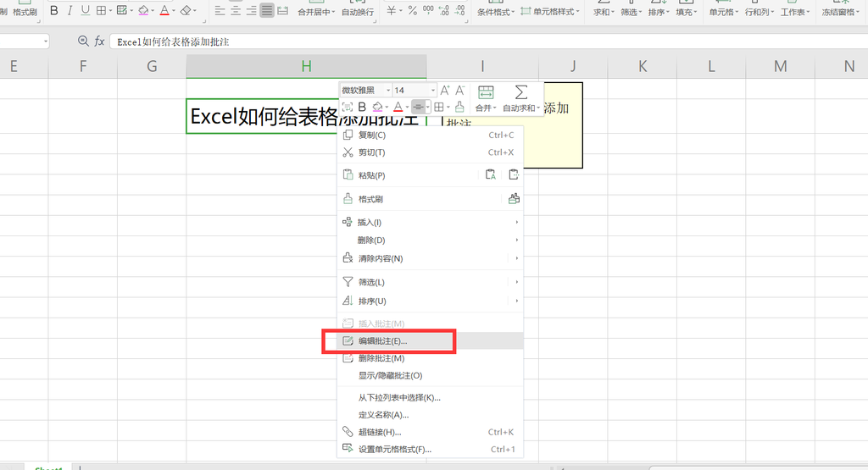Click mini toolbar borders grid icon
868x470 pixels.
pyautogui.click(x=439, y=107)
